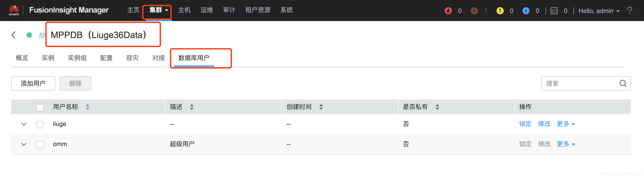Expand the liuge user row details
Image resolution: width=644 pixels, height=178 pixels.
point(24,124)
